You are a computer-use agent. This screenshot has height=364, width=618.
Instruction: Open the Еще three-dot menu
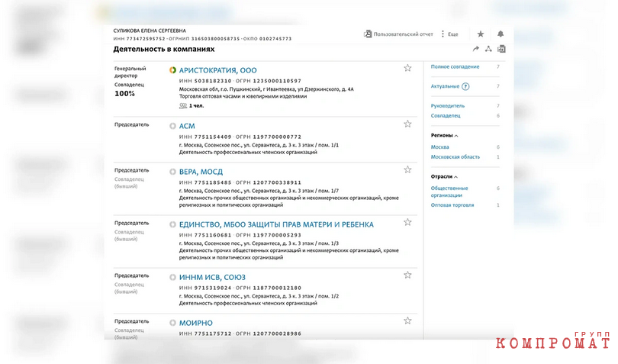point(449,34)
